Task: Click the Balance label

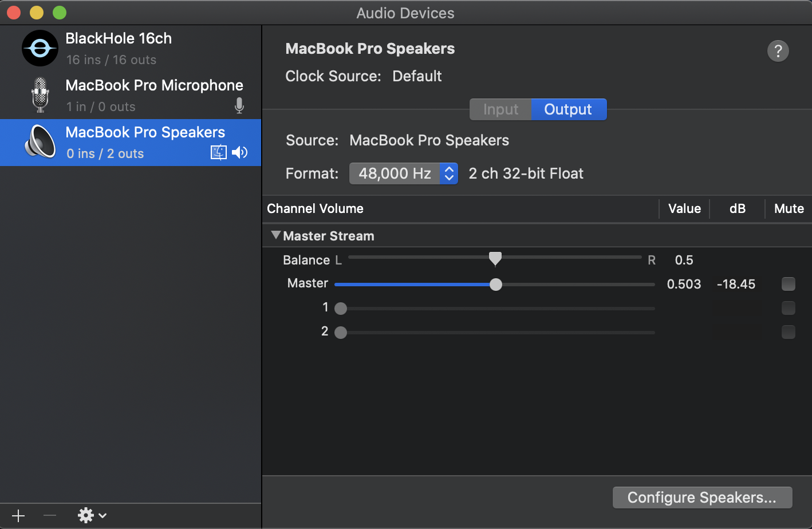Action: pos(306,260)
